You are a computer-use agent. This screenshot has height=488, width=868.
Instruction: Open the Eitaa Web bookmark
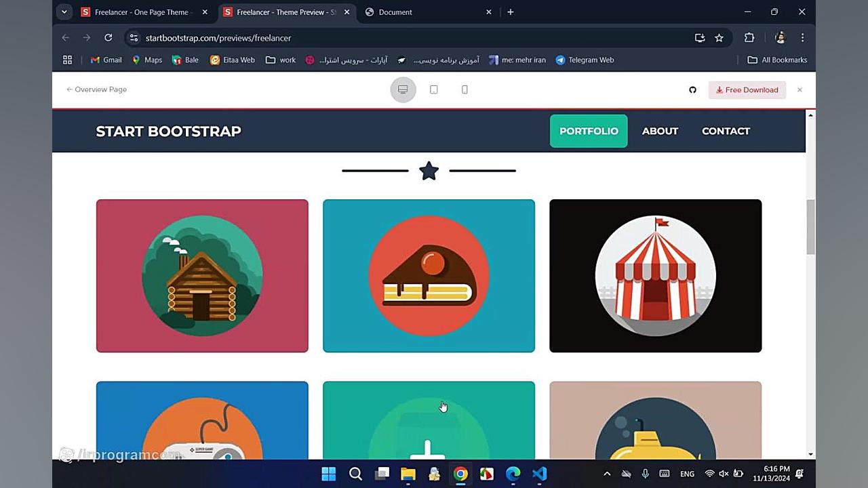233,60
